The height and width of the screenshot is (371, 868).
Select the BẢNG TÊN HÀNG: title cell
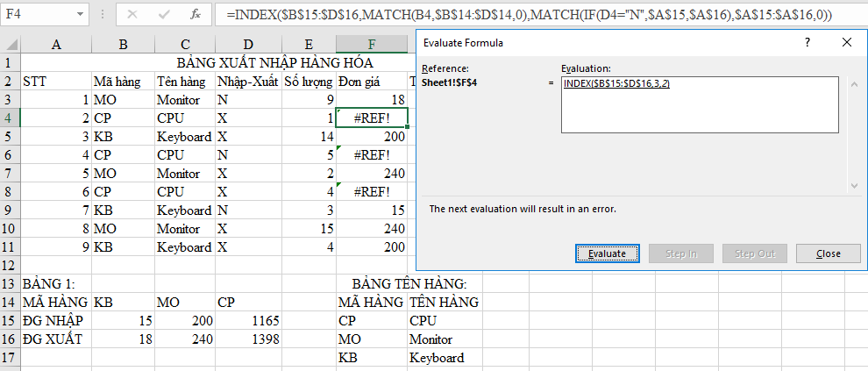point(409,284)
